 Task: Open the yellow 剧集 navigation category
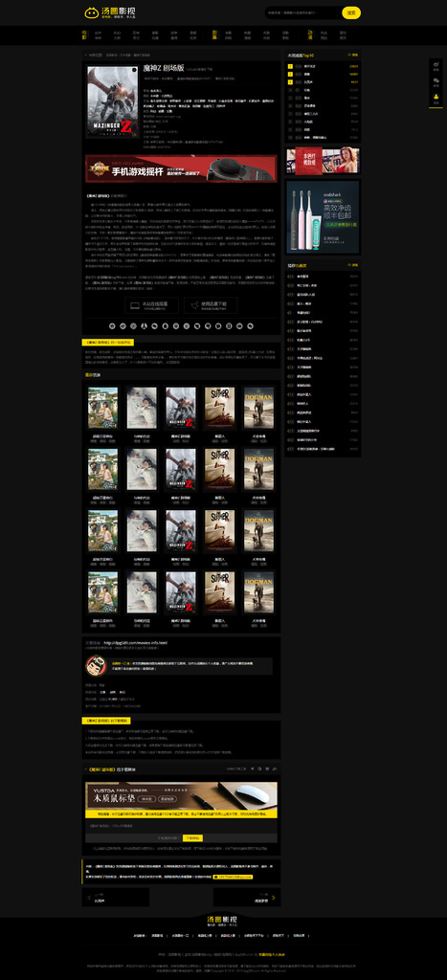coord(215,35)
